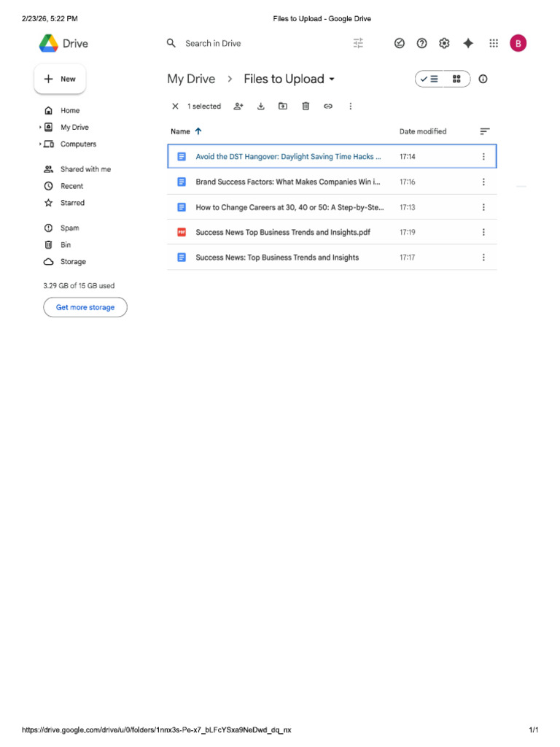
Task: Open the view details info icon
Action: pos(483,79)
